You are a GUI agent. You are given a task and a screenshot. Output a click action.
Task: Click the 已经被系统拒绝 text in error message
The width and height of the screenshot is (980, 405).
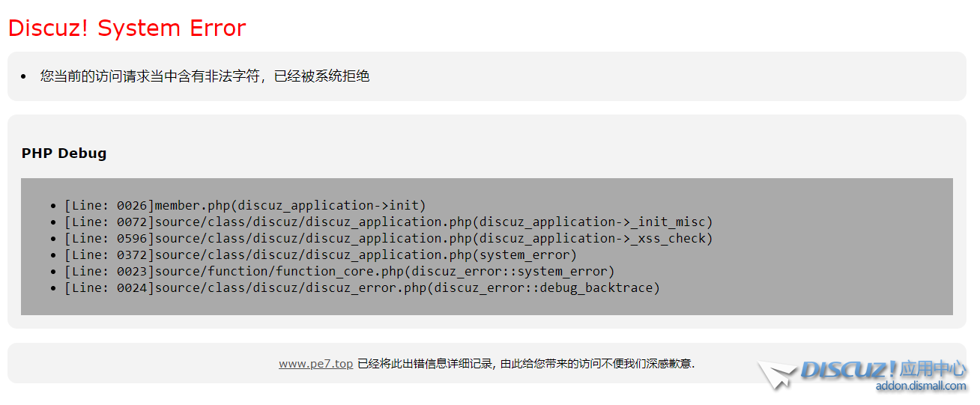[322, 76]
